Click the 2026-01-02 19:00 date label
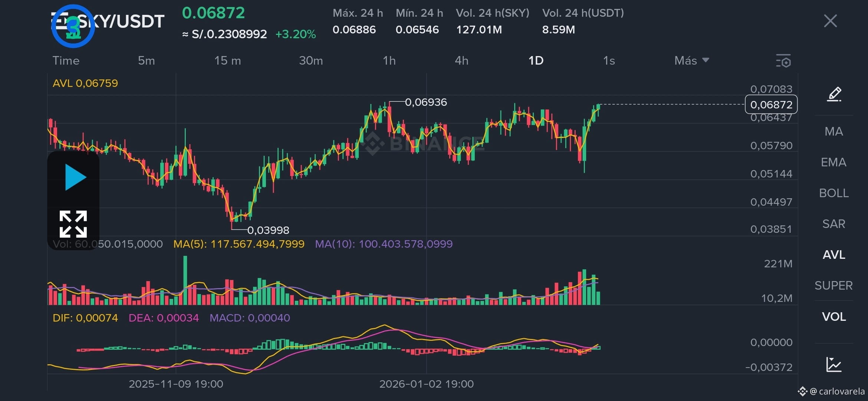868x401 pixels. [427, 384]
